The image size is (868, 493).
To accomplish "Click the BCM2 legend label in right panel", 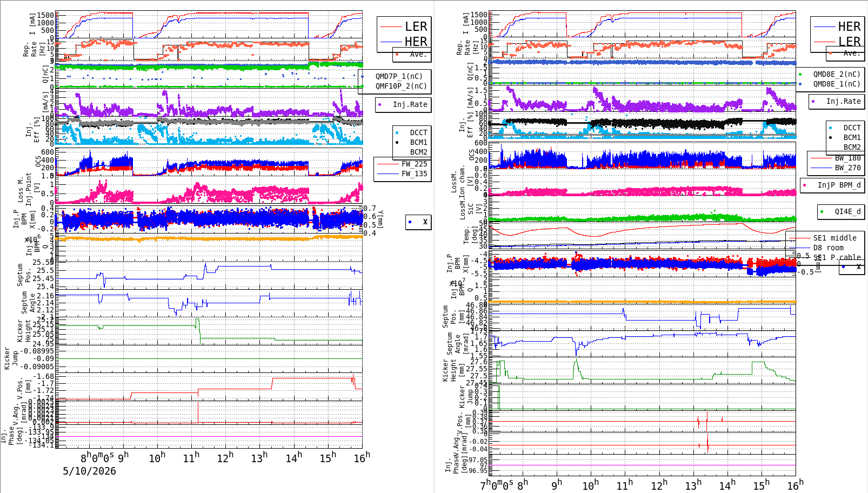I will 852,148.
